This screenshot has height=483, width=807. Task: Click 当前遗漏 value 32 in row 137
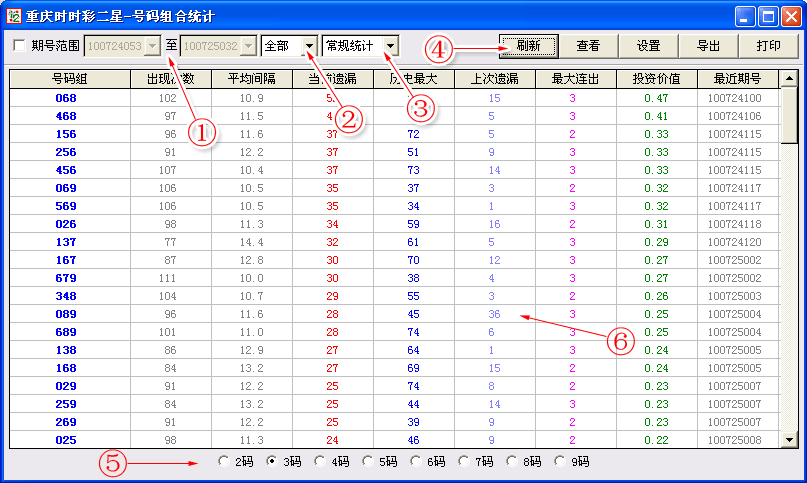(x=332, y=242)
